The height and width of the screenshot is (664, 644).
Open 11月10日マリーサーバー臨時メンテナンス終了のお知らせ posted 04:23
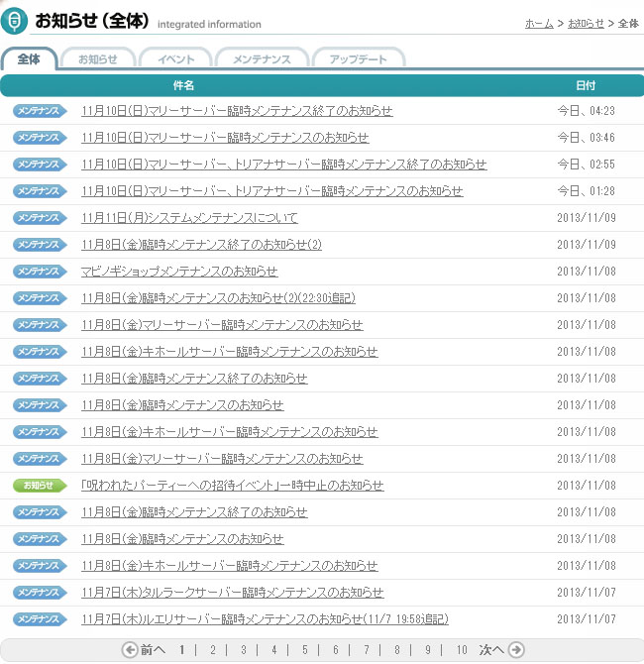[x=237, y=111]
